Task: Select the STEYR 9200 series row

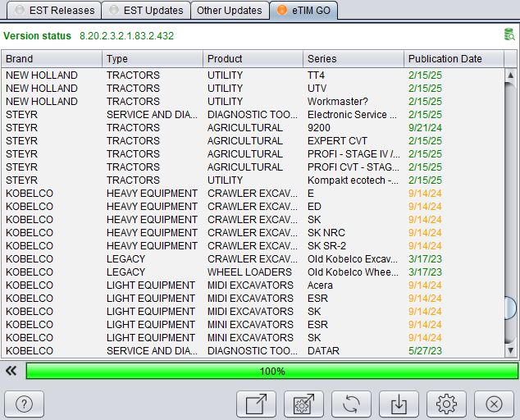Action: 253,127
